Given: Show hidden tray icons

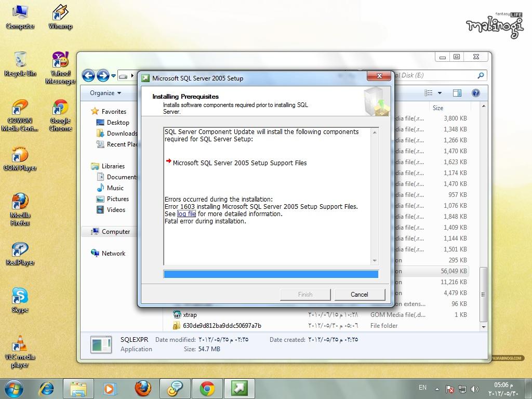Looking at the screenshot, I should (x=437, y=389).
